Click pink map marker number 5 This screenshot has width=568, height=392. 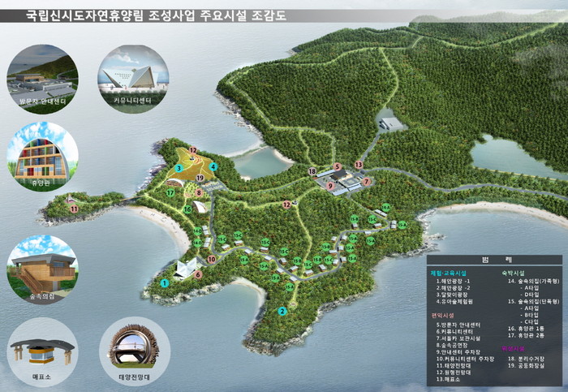(x=337, y=167)
